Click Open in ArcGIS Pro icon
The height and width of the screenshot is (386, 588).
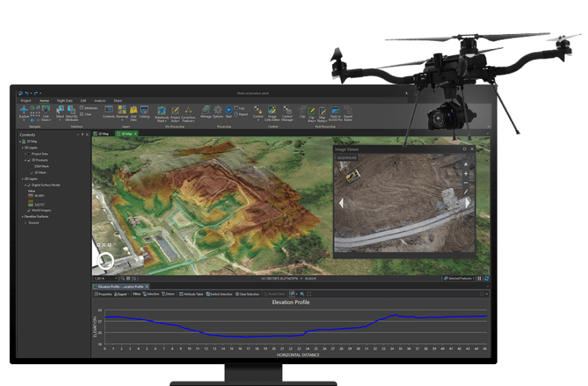(335, 111)
